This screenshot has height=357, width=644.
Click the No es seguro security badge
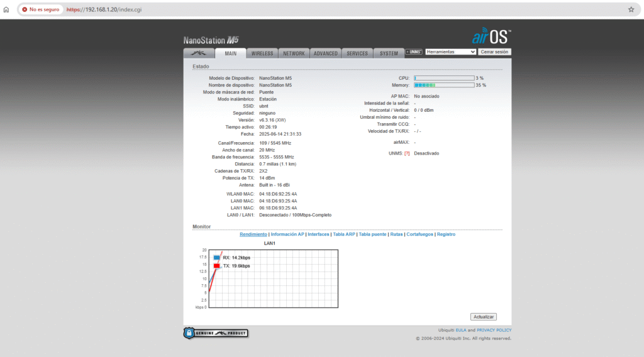(x=41, y=9)
